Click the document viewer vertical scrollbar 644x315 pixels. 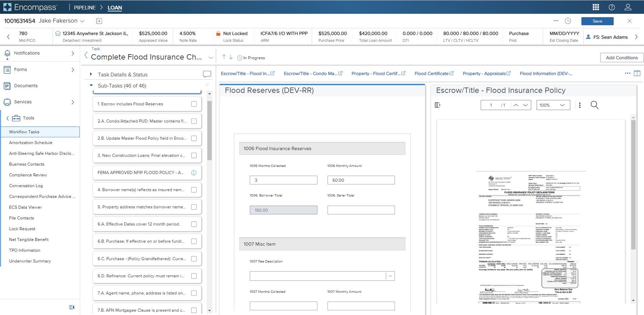(x=633, y=185)
